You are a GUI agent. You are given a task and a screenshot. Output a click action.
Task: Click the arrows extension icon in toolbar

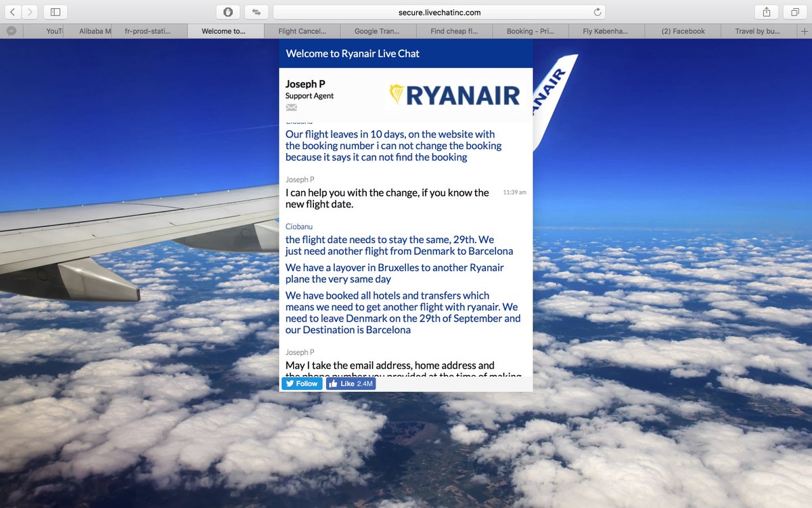coord(257,12)
